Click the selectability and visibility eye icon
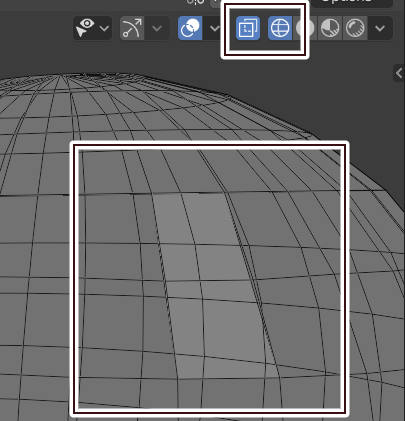The height and width of the screenshot is (421, 405). click(x=86, y=28)
